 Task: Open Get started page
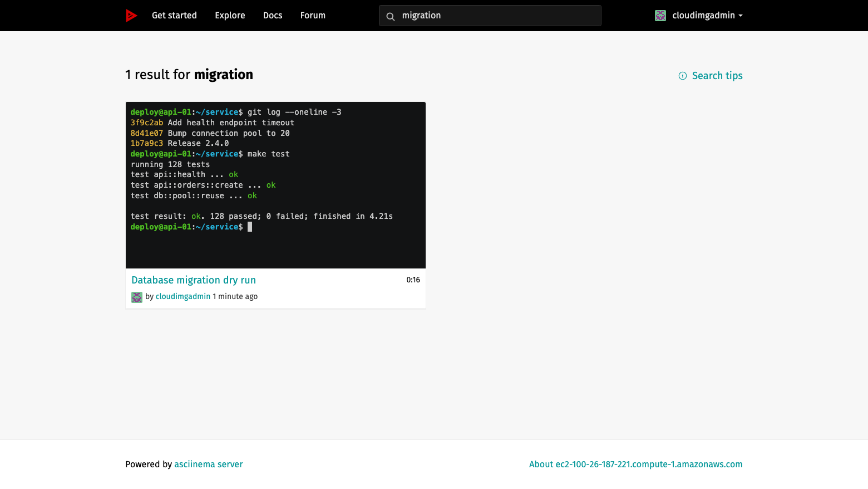174,16
